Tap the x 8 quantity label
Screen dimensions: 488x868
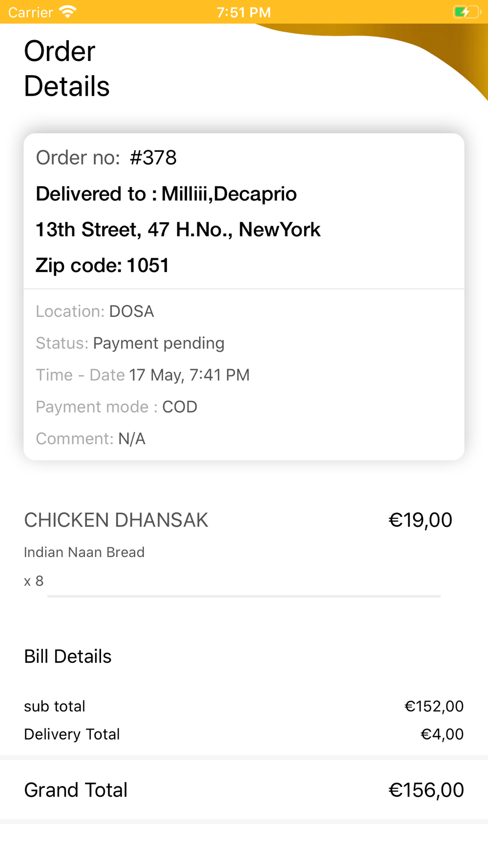coord(34,581)
